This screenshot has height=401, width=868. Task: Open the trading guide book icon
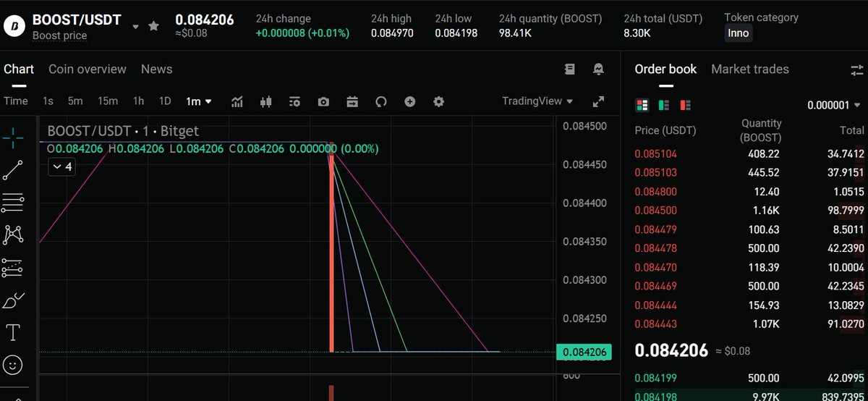coord(570,69)
